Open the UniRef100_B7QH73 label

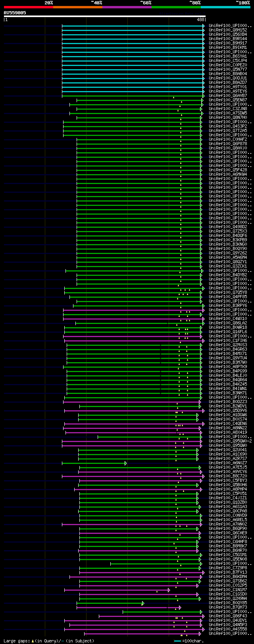pos(228,607)
